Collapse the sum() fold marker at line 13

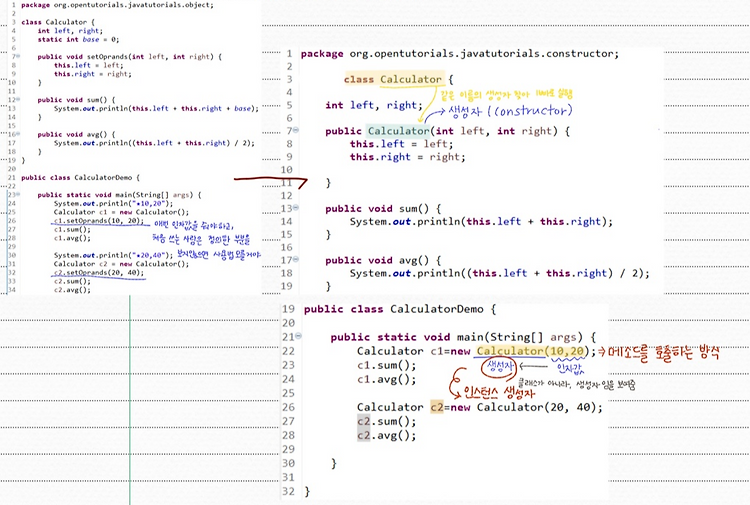coord(296,207)
